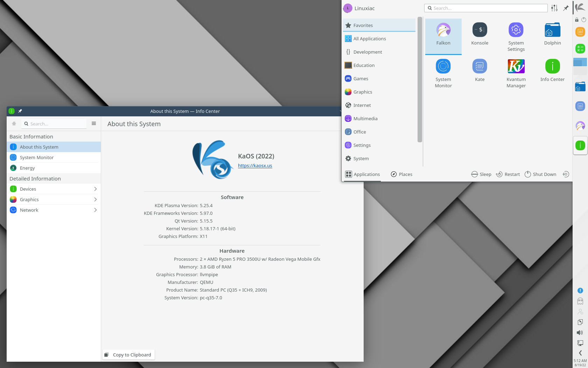Open the Internet category
588x368 pixels.
[x=379, y=105]
